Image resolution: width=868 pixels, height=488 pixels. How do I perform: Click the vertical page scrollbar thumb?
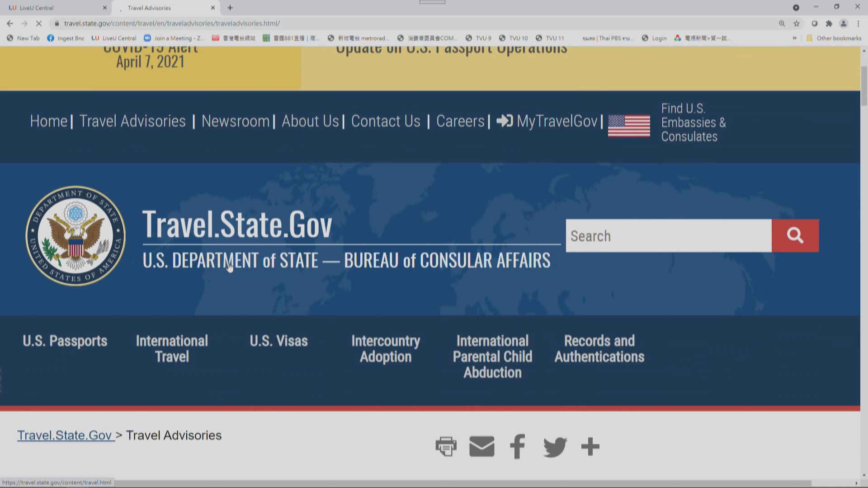click(x=864, y=86)
